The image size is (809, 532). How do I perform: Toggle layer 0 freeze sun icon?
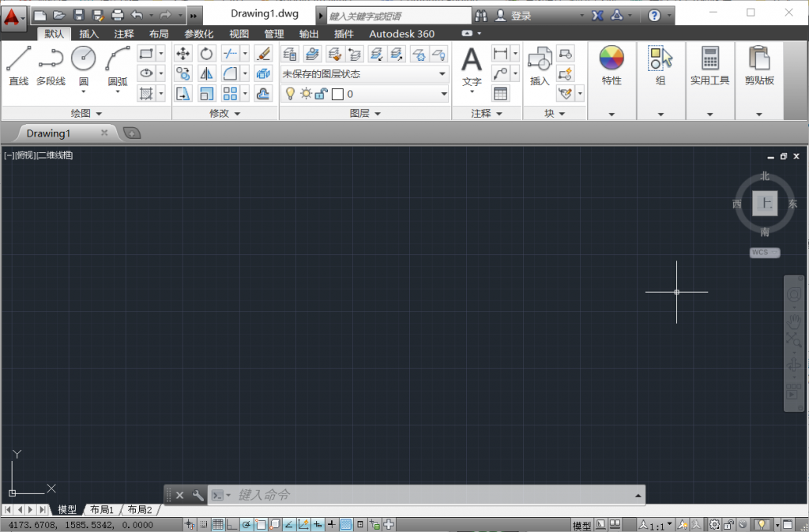tap(306, 93)
